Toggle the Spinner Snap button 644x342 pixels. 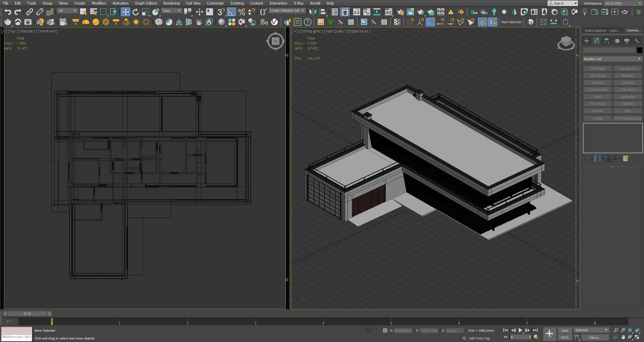click(x=252, y=12)
